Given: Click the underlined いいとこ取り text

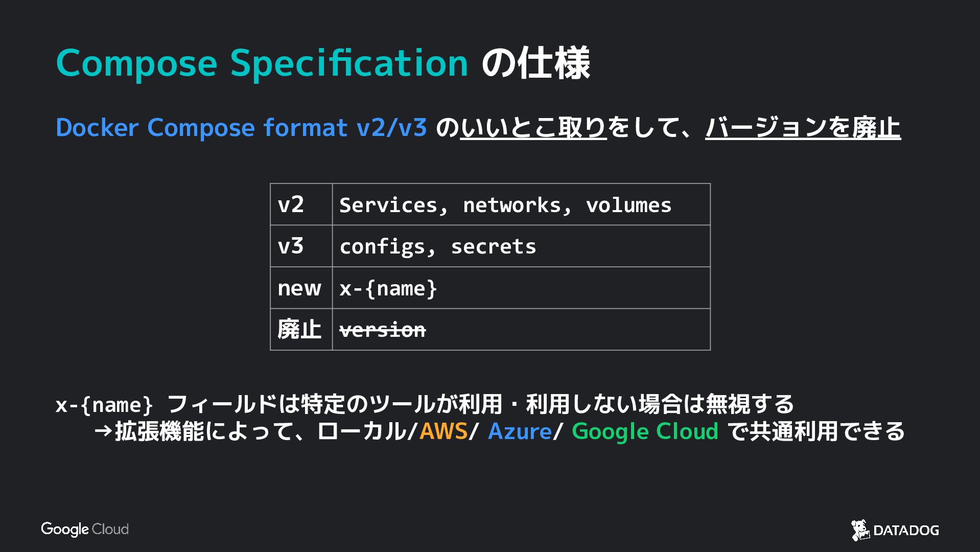Looking at the screenshot, I should tap(533, 127).
